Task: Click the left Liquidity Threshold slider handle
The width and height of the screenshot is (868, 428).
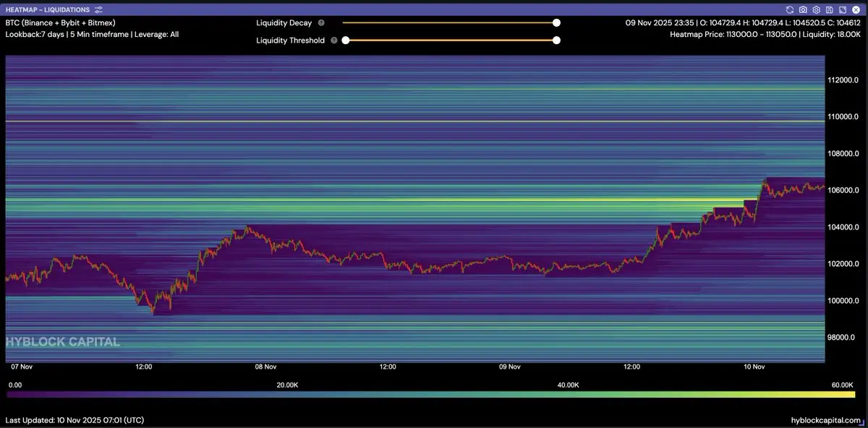Action: click(x=346, y=40)
